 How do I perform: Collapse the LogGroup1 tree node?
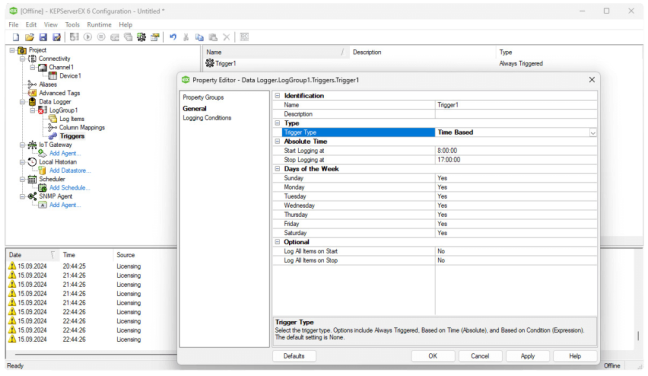click(x=33, y=110)
